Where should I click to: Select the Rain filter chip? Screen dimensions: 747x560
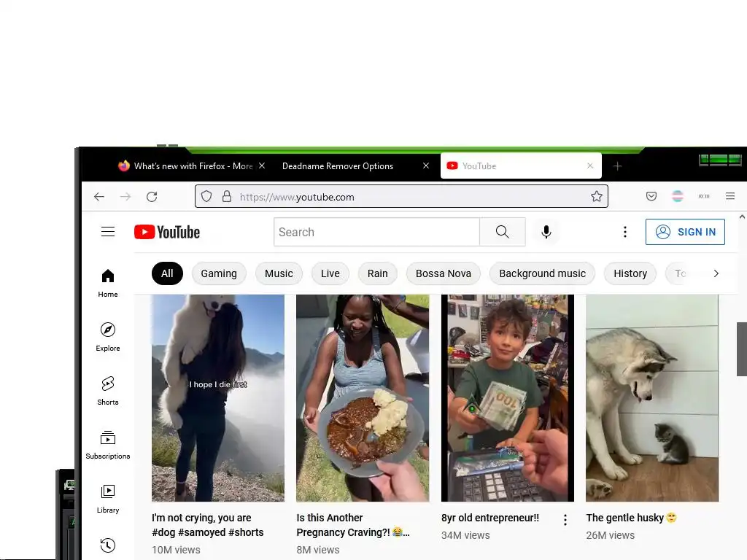pos(377,273)
